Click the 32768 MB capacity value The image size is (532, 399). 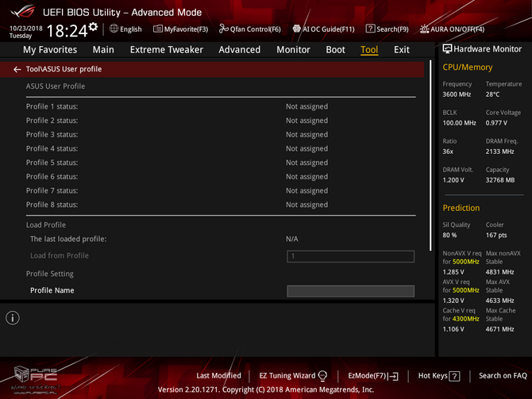point(500,180)
